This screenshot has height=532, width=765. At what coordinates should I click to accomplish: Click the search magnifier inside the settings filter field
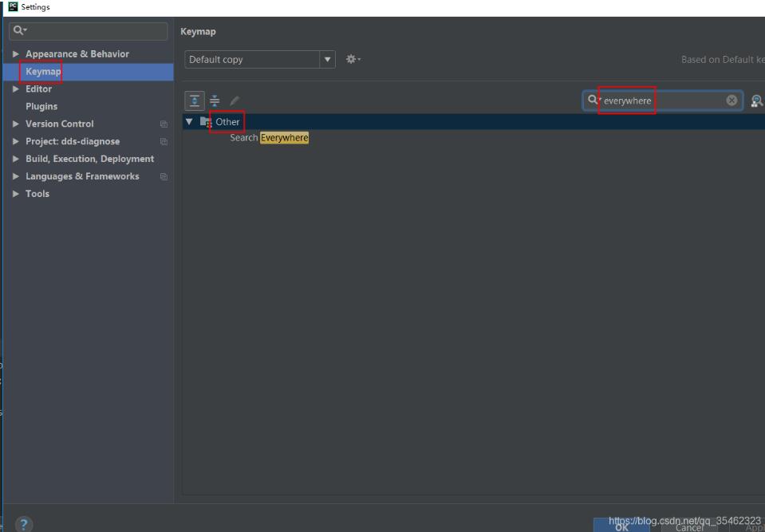pyautogui.click(x=18, y=30)
